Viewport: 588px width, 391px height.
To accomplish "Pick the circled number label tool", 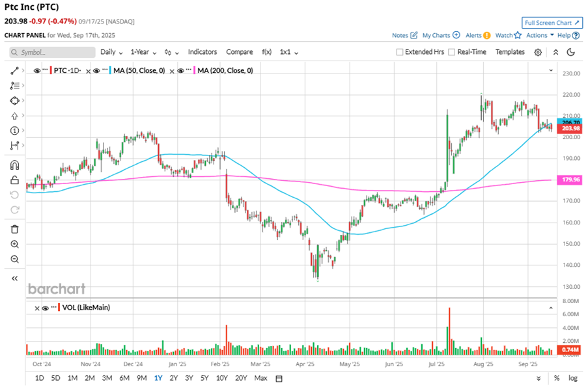I will click(14, 130).
